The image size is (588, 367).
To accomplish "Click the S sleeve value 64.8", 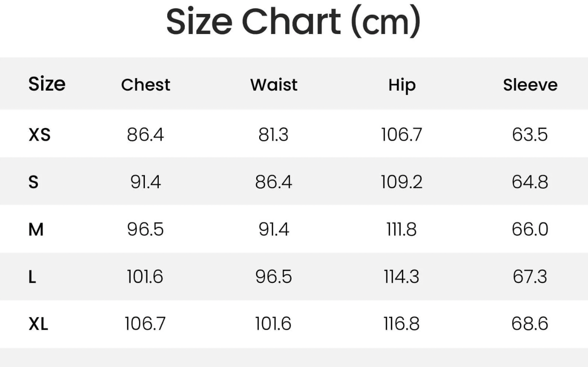I will [530, 182].
